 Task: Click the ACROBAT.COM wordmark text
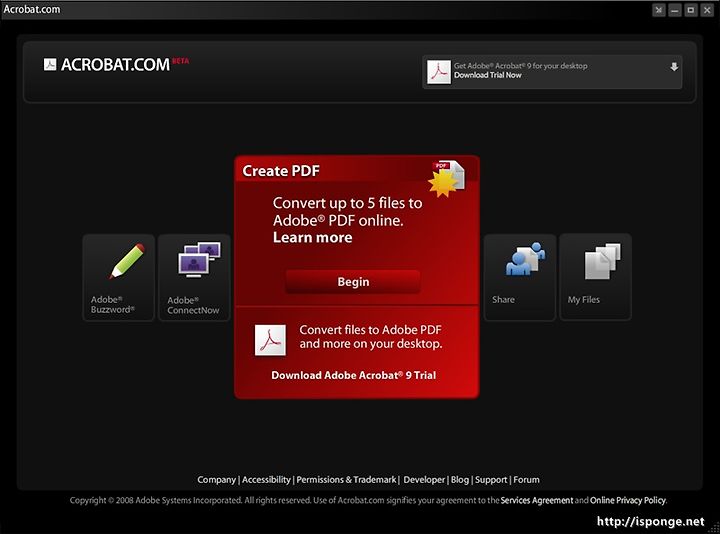point(115,65)
